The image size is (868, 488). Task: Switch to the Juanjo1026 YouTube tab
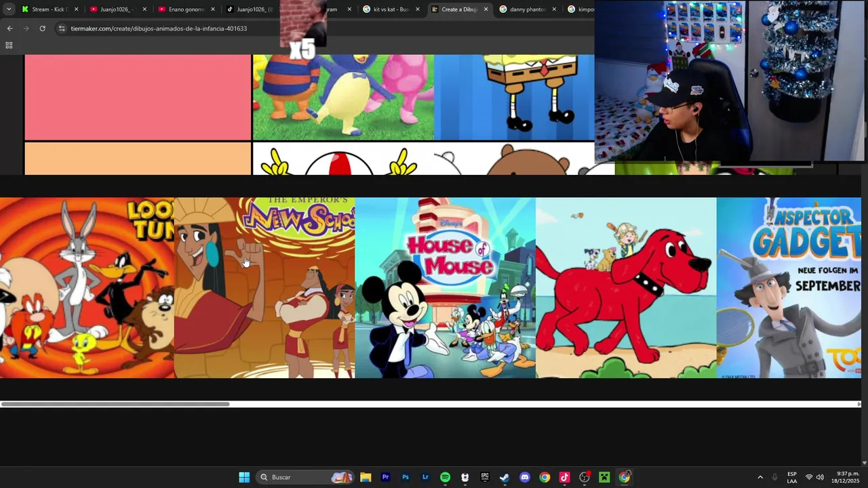tap(117, 9)
